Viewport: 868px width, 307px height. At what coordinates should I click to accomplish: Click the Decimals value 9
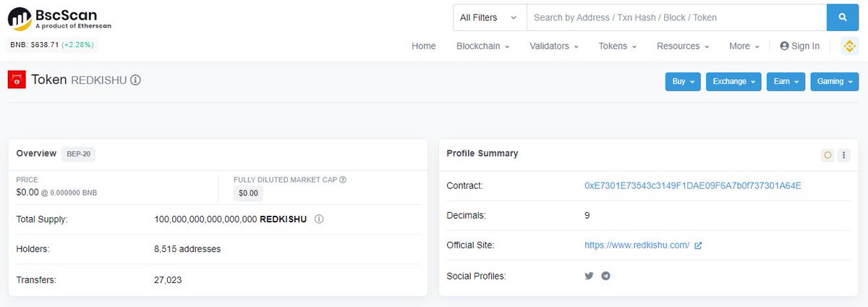587,216
